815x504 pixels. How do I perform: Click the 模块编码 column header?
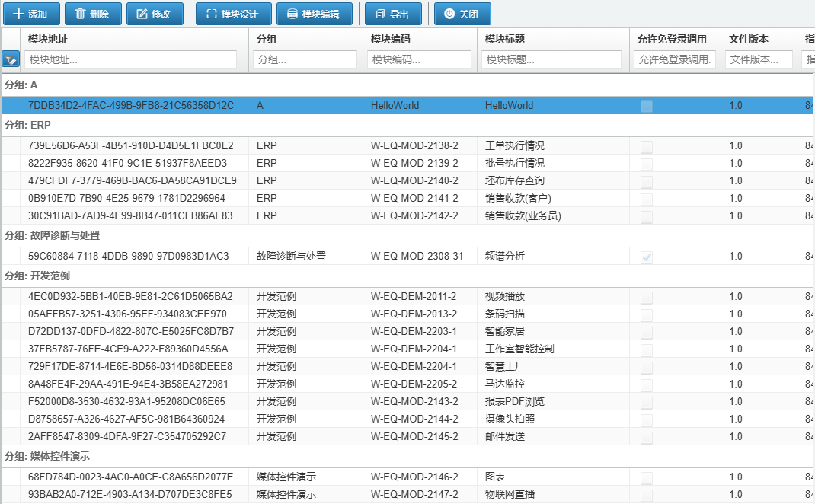pos(390,39)
